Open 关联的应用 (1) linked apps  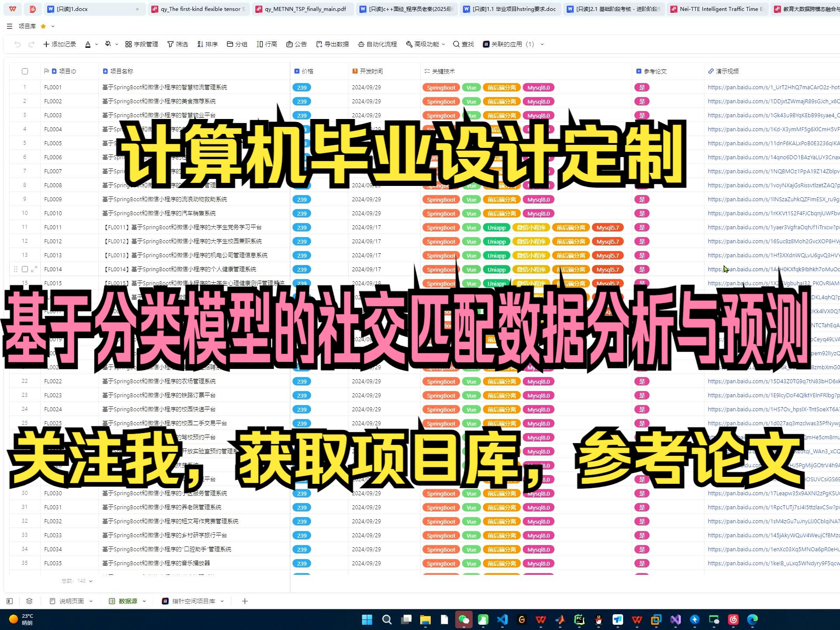point(509,44)
